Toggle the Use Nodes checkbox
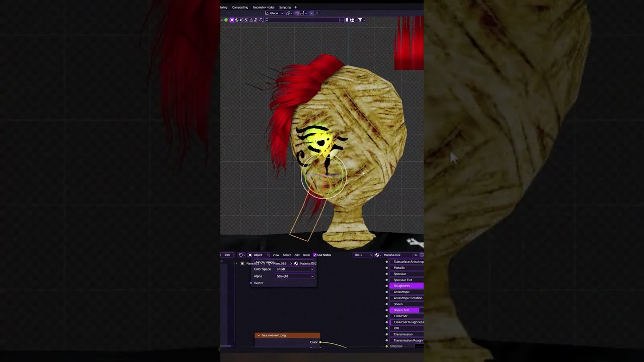Image resolution: width=644 pixels, height=362 pixels. coord(315,255)
